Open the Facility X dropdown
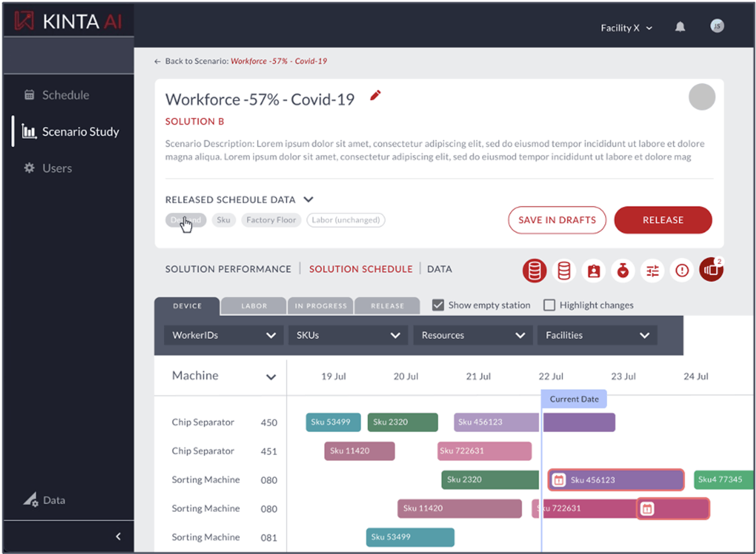The height and width of the screenshot is (554, 756). (627, 28)
